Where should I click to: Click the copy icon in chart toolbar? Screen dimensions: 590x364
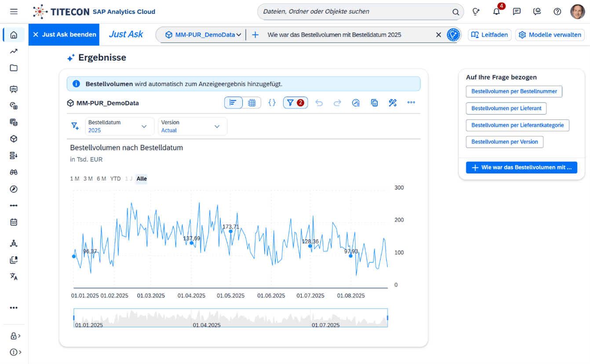coord(374,103)
